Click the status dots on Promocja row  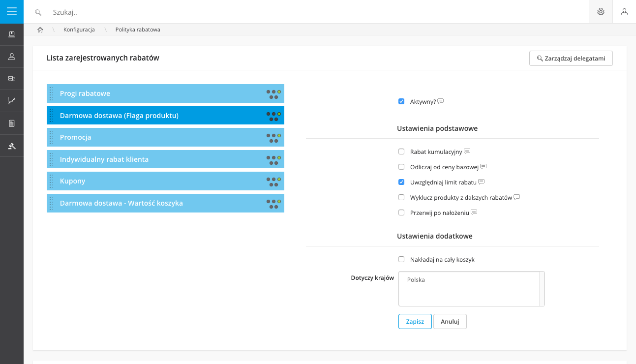pos(273,138)
